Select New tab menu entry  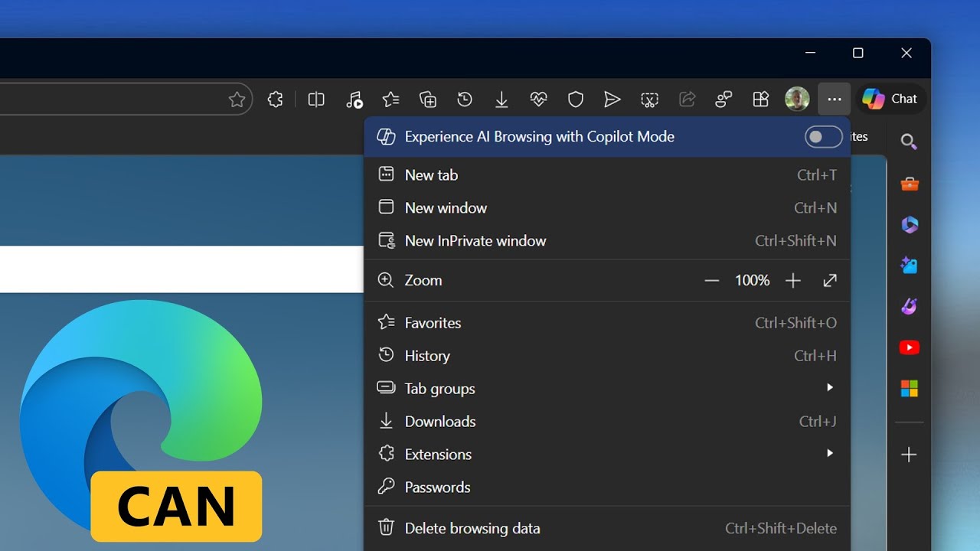pos(607,175)
